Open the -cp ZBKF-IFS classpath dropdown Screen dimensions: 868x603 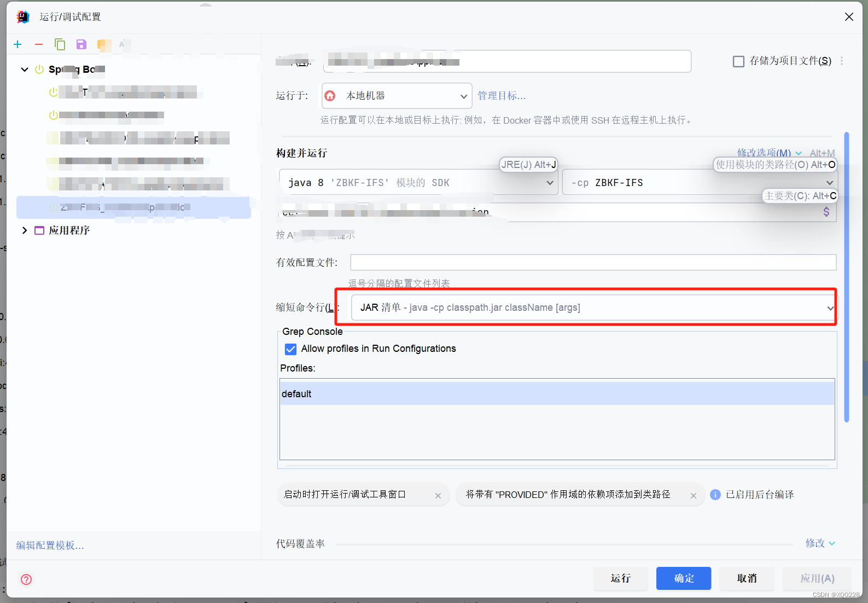700,182
